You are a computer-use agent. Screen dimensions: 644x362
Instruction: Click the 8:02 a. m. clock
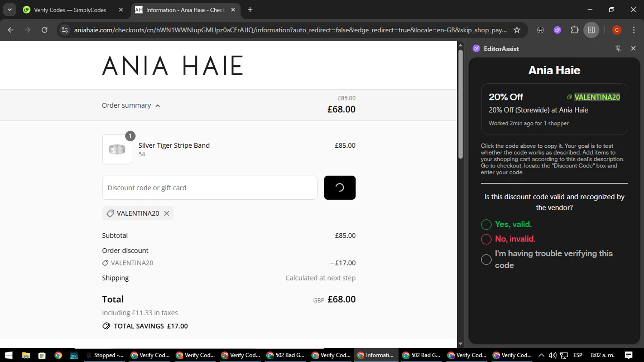point(603,355)
